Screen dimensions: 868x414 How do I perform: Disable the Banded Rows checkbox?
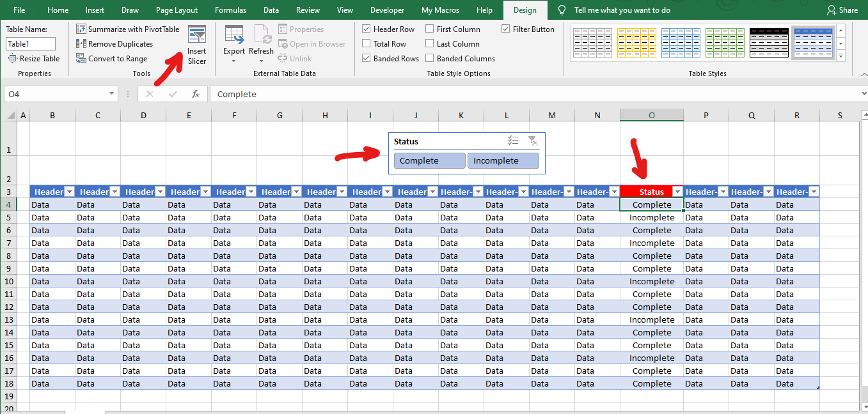point(367,59)
